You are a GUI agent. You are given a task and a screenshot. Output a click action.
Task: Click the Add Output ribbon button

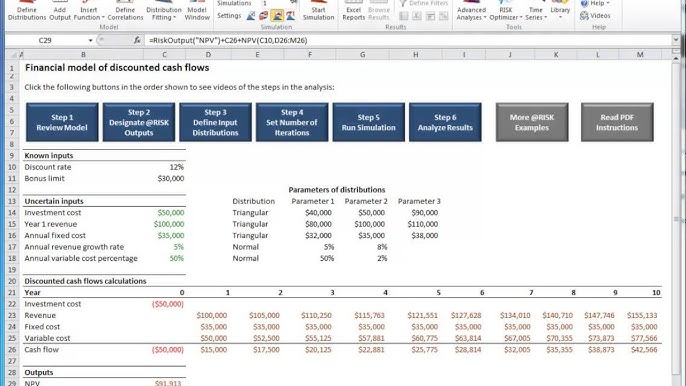tap(60, 11)
